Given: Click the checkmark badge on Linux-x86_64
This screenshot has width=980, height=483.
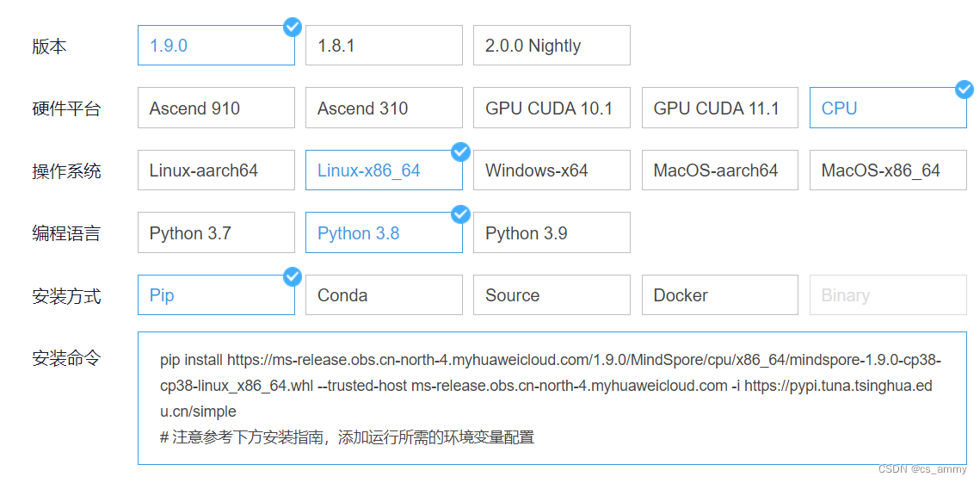Looking at the screenshot, I should click(x=460, y=152).
